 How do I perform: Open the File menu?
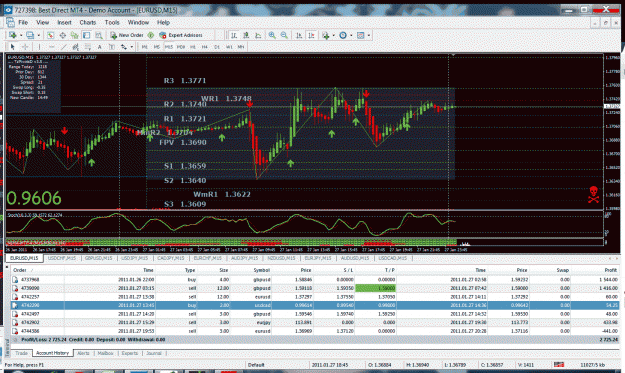23,22
